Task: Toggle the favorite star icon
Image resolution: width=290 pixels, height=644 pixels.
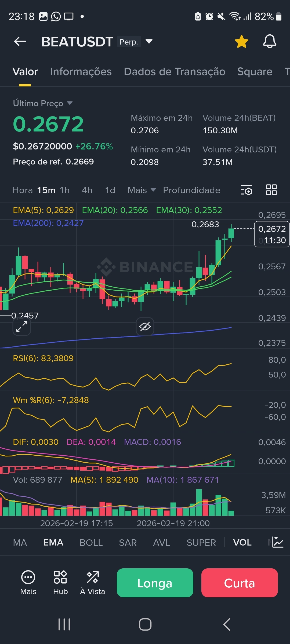Action: point(241,42)
